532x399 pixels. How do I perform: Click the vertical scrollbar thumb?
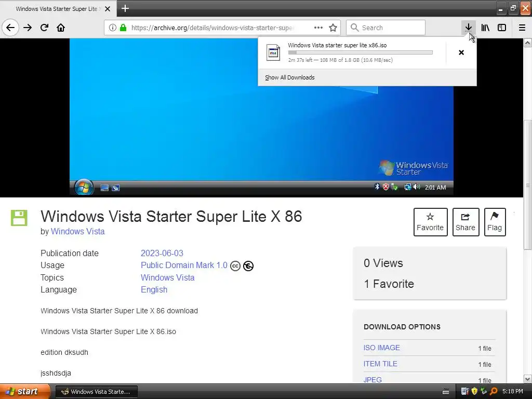tap(528, 185)
